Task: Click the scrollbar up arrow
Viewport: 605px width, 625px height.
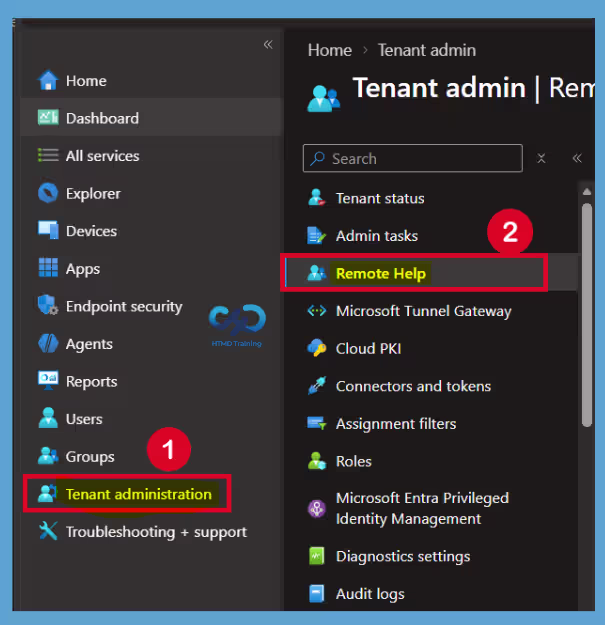Action: tap(586, 192)
